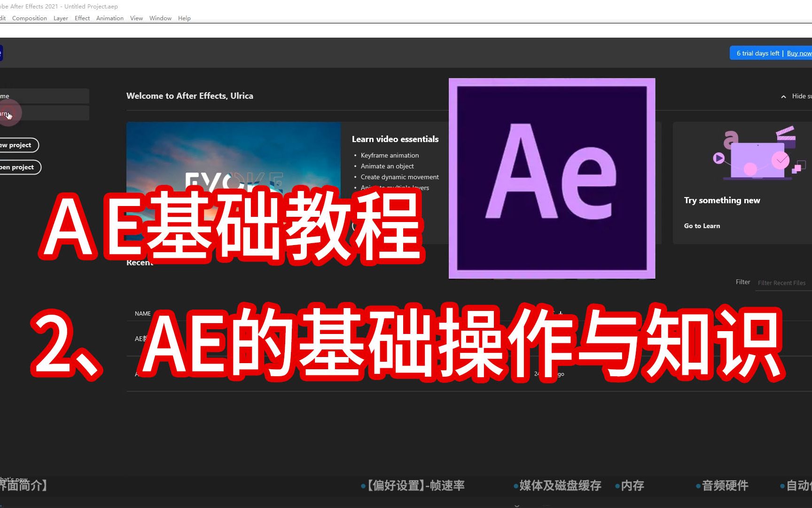The width and height of the screenshot is (812, 508).
Task: Click the Buy now link
Action: [799, 53]
